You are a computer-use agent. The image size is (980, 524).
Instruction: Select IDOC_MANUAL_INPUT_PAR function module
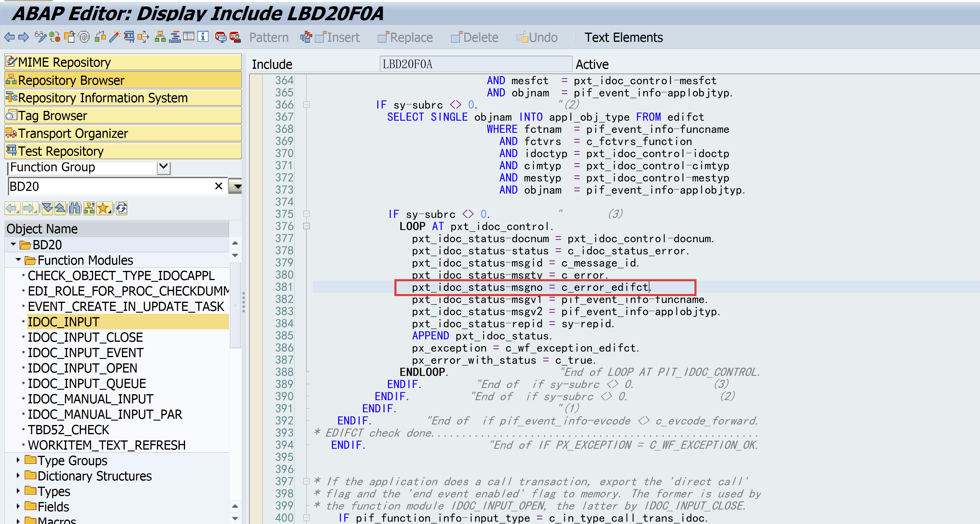click(105, 414)
